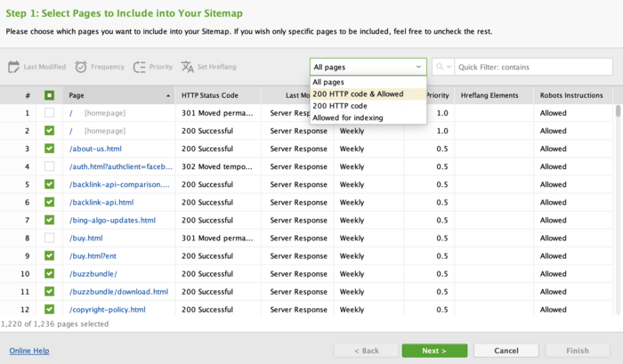Click 'Allowed' in the /copyright-policy.html row
The image size is (623, 364).
point(553,310)
